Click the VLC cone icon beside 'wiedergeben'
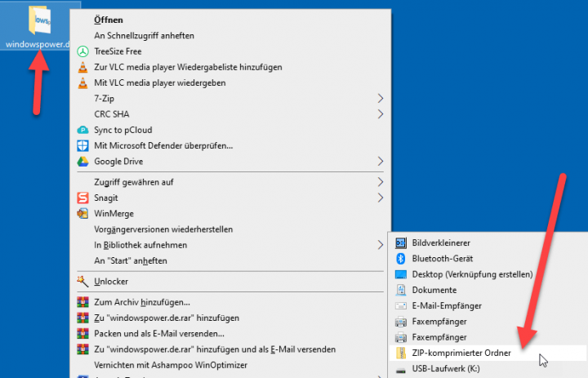 (x=82, y=83)
